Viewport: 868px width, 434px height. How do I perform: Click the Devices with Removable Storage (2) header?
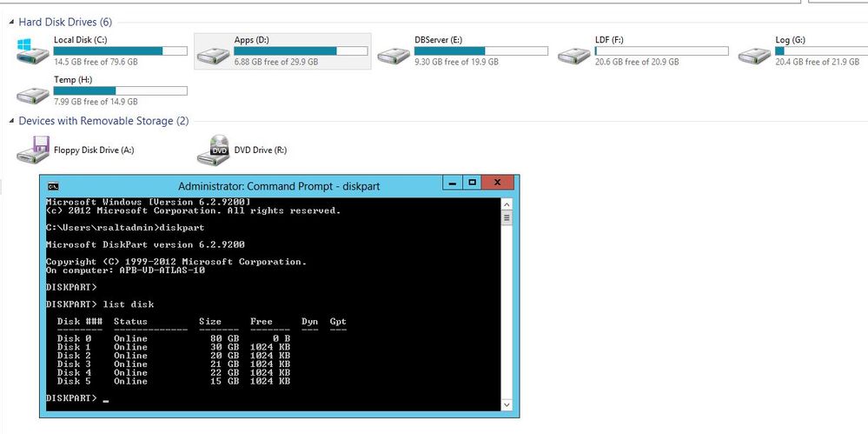103,121
